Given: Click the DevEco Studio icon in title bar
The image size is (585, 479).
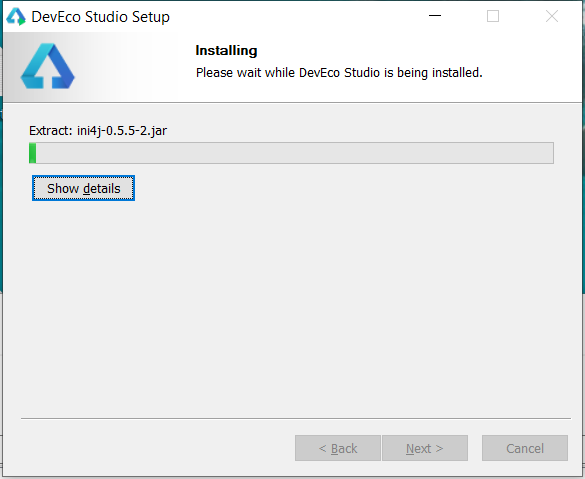Looking at the screenshot, I should tap(16, 17).
